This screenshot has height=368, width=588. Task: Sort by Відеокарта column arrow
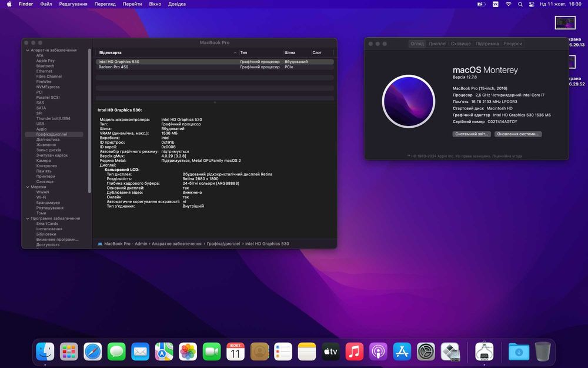(x=235, y=52)
